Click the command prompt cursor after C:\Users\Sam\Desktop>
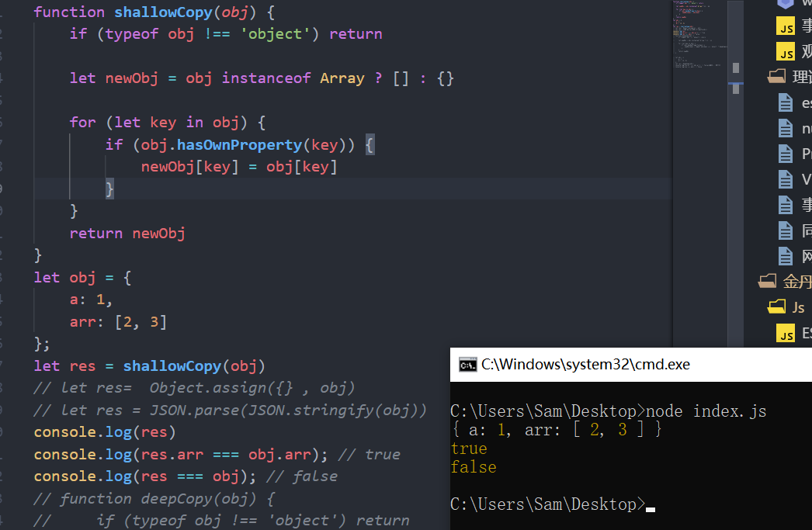The width and height of the screenshot is (812, 530). (x=651, y=509)
